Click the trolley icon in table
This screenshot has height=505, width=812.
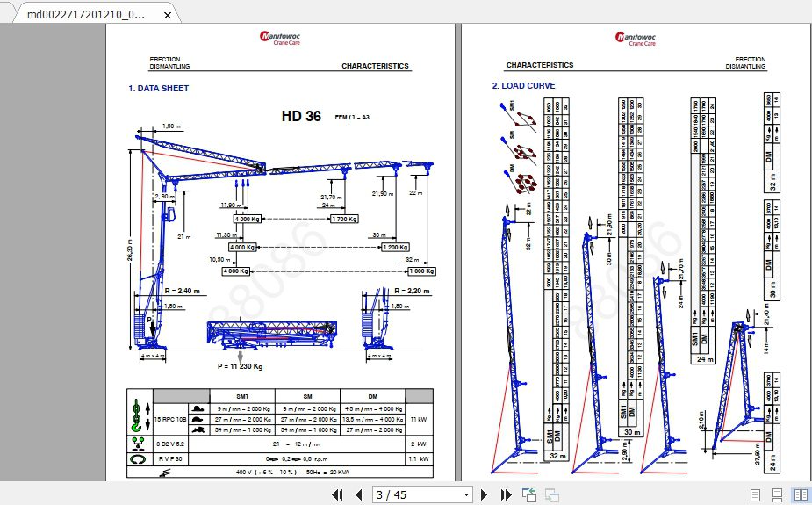pyautogui.click(x=138, y=444)
